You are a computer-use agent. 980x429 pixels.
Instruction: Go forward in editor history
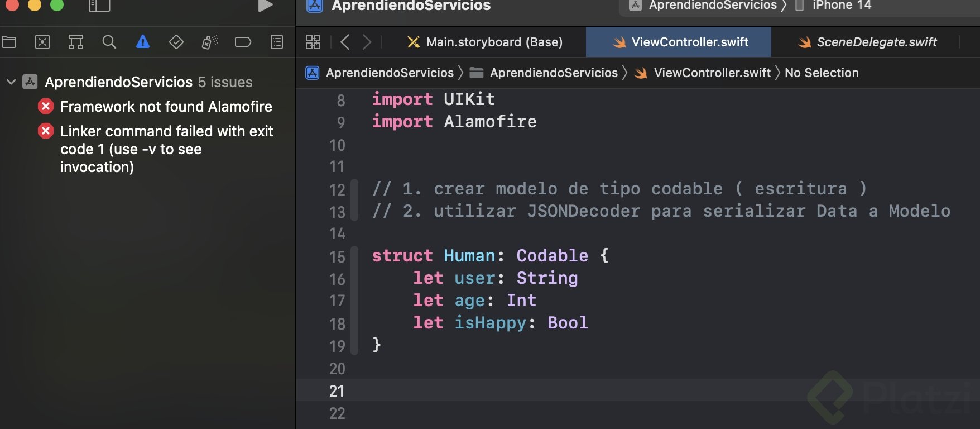pyautogui.click(x=367, y=42)
